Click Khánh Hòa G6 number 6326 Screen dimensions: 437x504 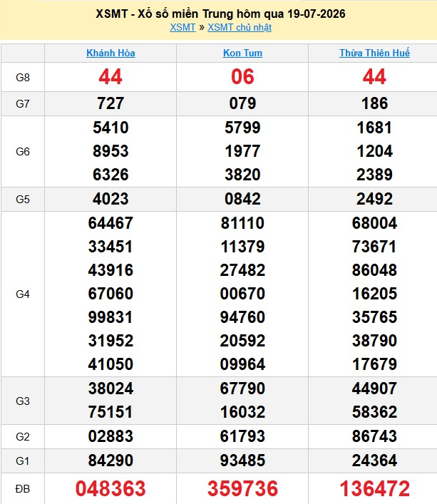click(110, 175)
